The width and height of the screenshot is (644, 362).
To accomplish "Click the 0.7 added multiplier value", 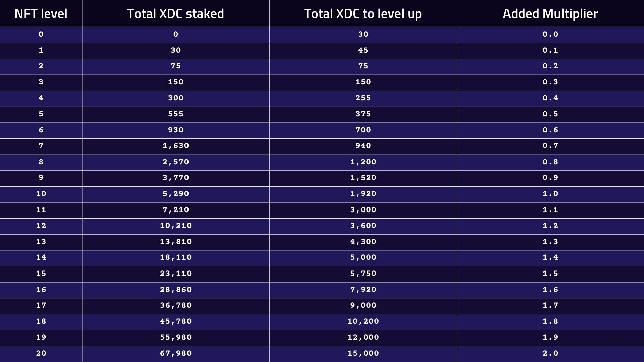I will pyautogui.click(x=550, y=146).
